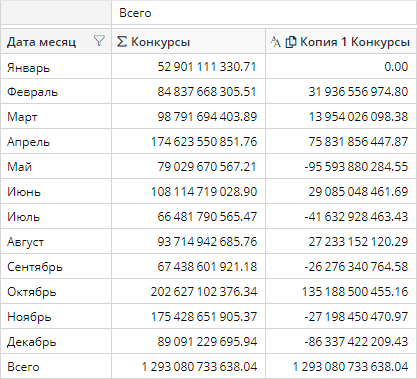
Task: Click the Март Конкурсы value 98 791 694 403.89
Action: 207,117
